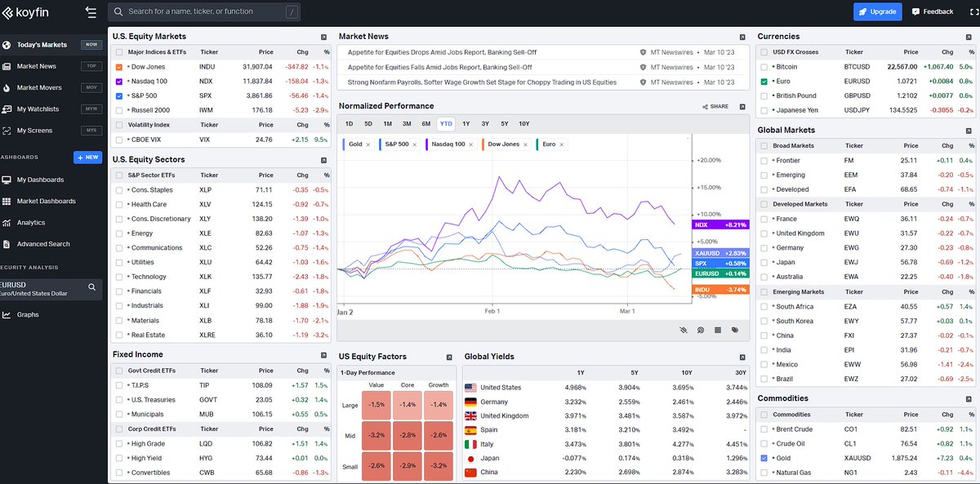The image size is (980, 484).
Task: Open Today's Markets in the sidebar
Action: click(52, 45)
